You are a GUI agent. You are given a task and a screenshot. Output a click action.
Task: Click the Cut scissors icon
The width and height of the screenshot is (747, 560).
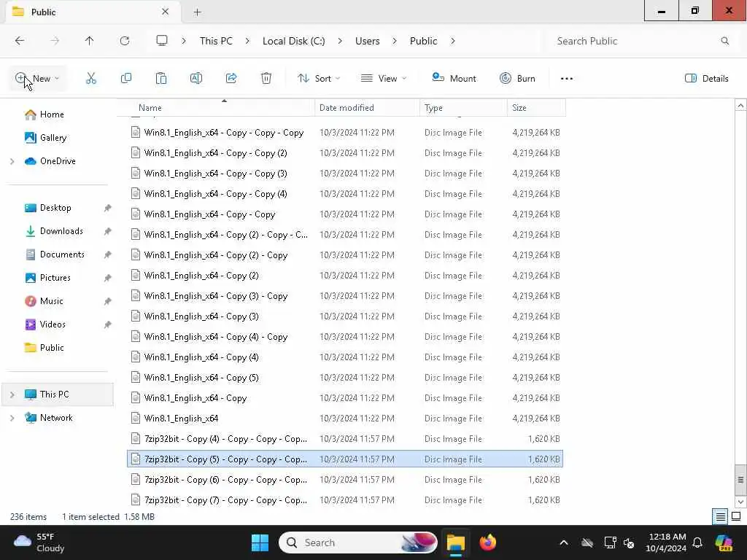click(x=91, y=78)
